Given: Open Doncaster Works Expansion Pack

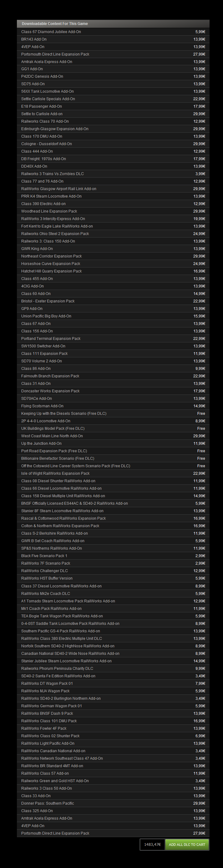Looking at the screenshot, I should click(113, 391).
